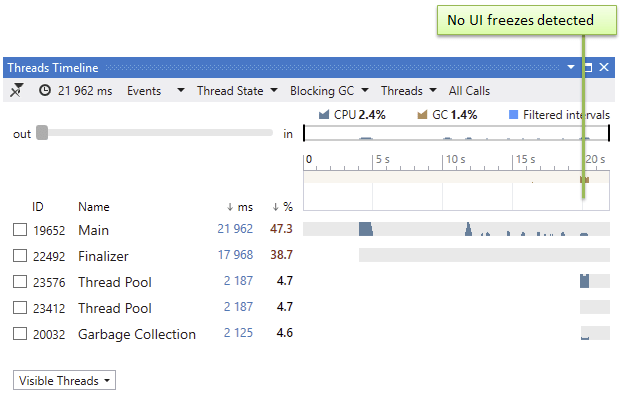Screen dimensions: 623x397
Task: Click the 'out' zoom label
Action: click(x=22, y=134)
